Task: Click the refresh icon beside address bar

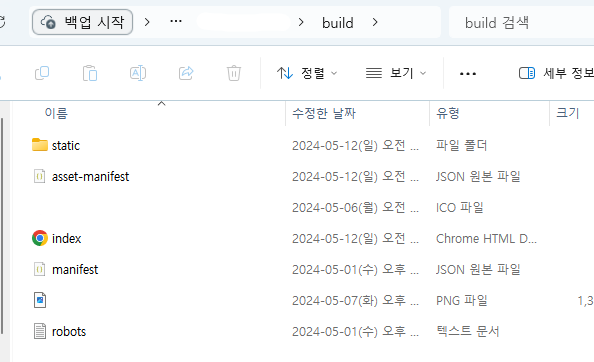Action: click(x=2, y=22)
